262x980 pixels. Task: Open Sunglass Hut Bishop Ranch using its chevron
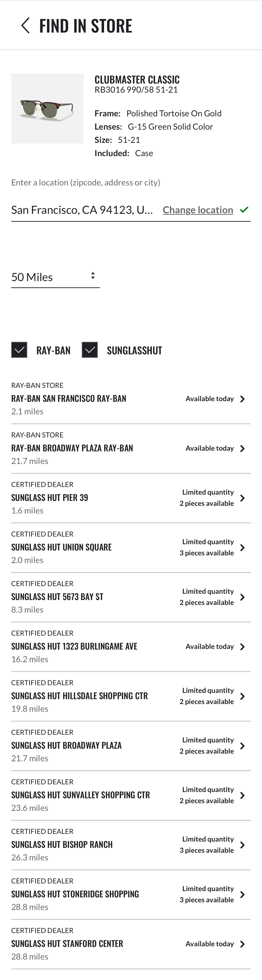[x=243, y=845]
